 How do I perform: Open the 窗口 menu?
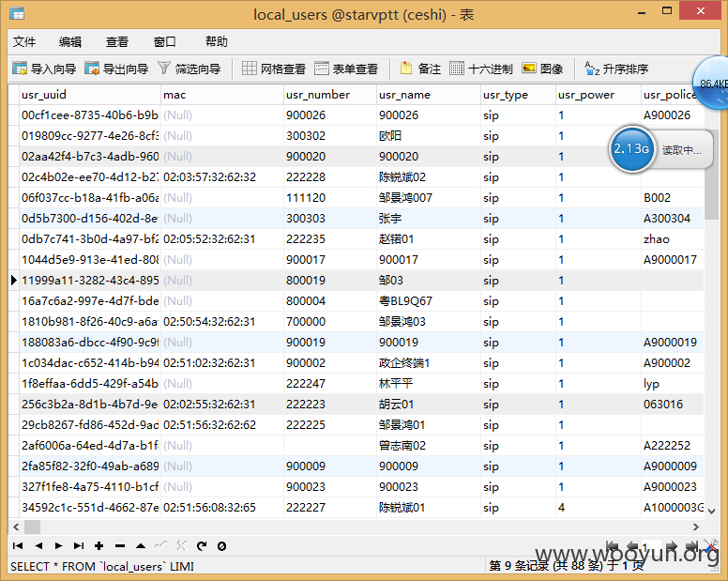click(165, 42)
